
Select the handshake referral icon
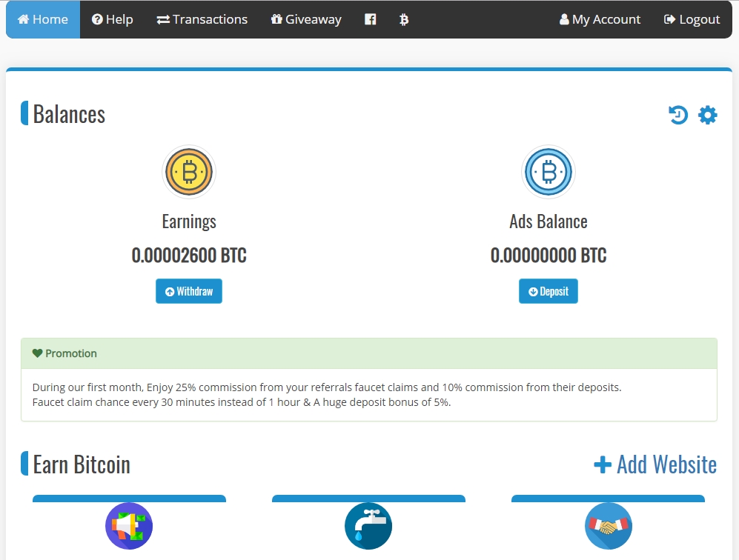point(608,526)
